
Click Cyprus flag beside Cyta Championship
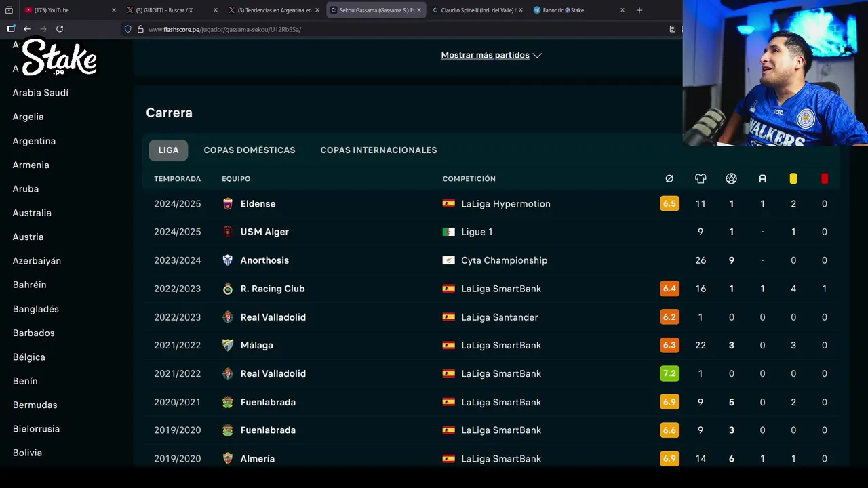pos(448,260)
